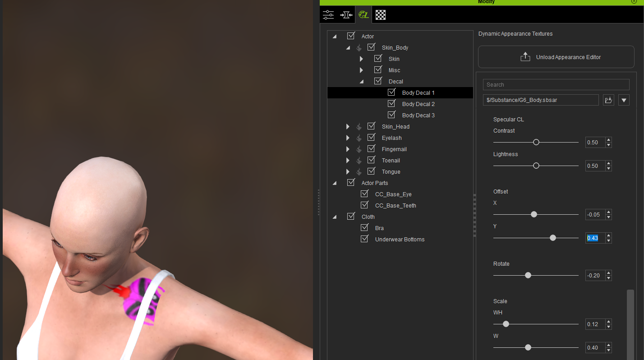Expand the Eyelash tree node
Screen dimensions: 644x360
tap(348, 138)
